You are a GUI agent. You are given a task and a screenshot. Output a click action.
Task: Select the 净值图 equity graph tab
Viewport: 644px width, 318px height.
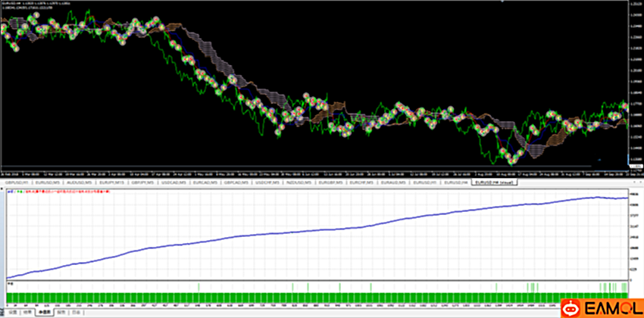pos(44,312)
